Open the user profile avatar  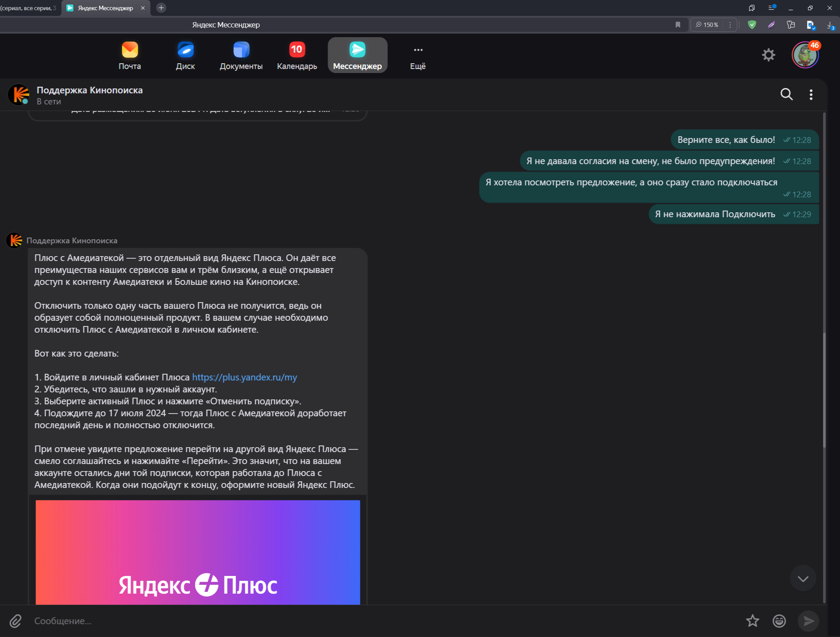[805, 55]
